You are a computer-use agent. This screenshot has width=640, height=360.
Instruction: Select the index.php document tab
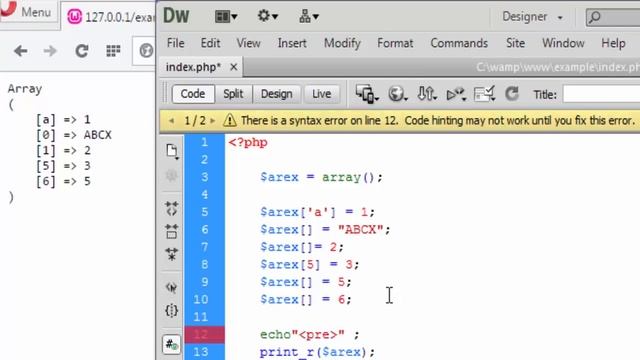tap(193, 67)
